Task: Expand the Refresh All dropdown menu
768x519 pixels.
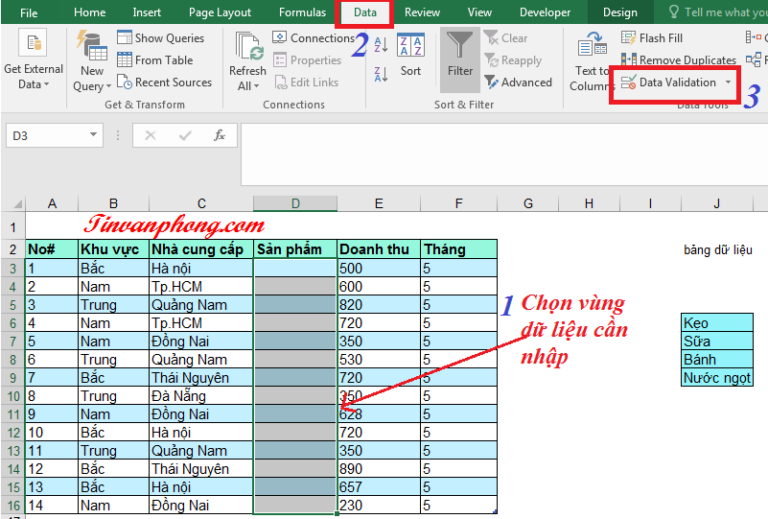Action: [x=256, y=87]
